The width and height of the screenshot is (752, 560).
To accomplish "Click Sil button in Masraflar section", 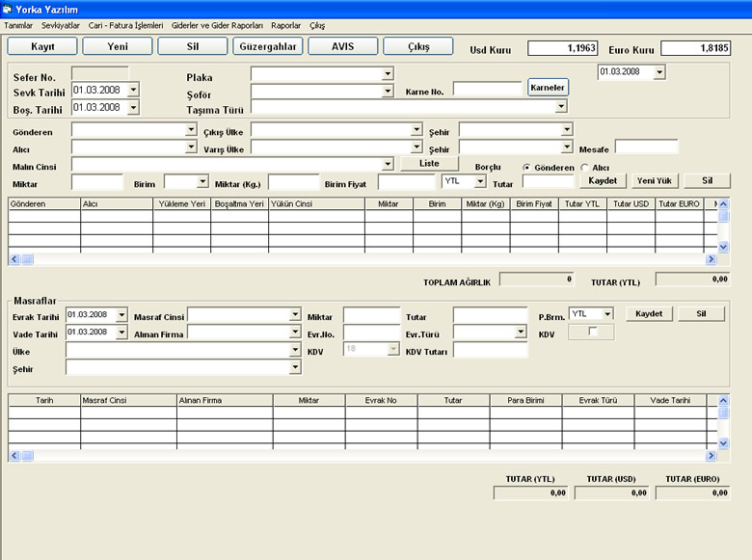I will click(701, 313).
